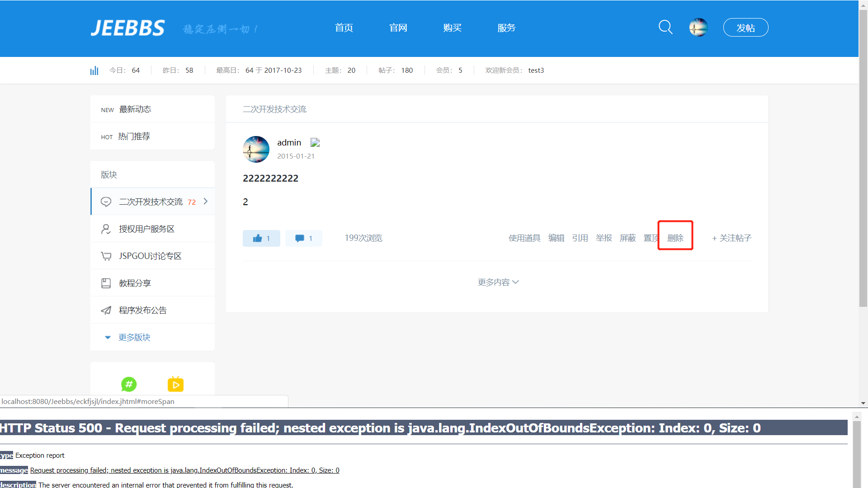Open 服务 in top navigation
This screenshot has width=868, height=488.
click(x=506, y=28)
